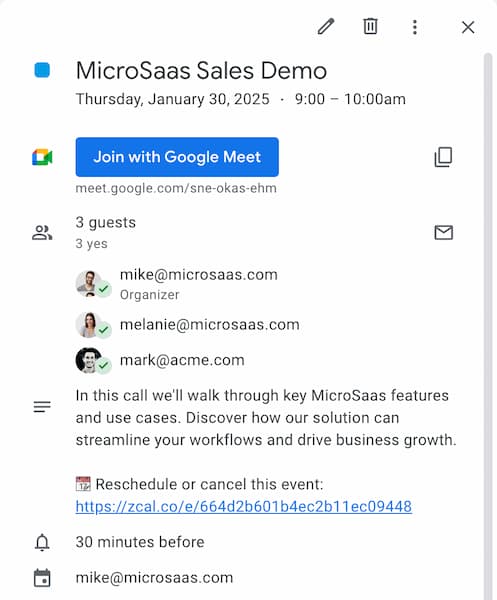The width and height of the screenshot is (497, 600).
Task: Click the 'Organizer' label under mike
Action: pyautogui.click(x=150, y=295)
